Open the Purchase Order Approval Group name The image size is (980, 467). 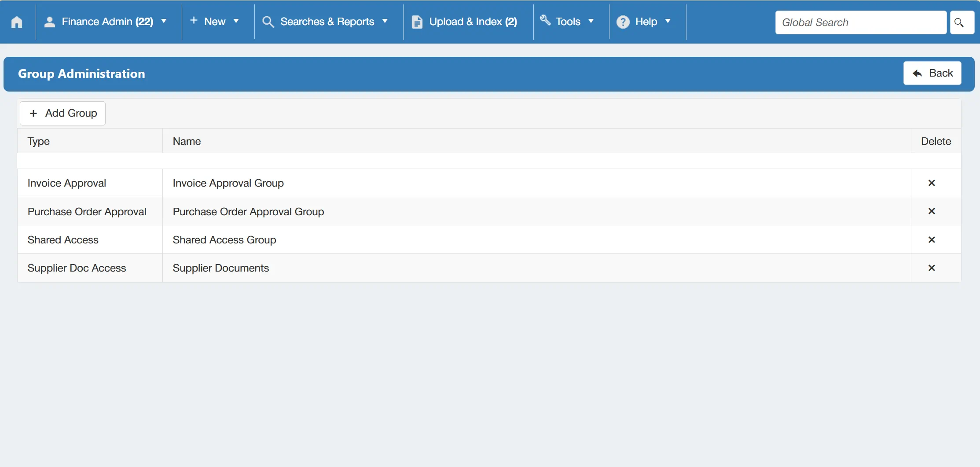[x=248, y=212]
